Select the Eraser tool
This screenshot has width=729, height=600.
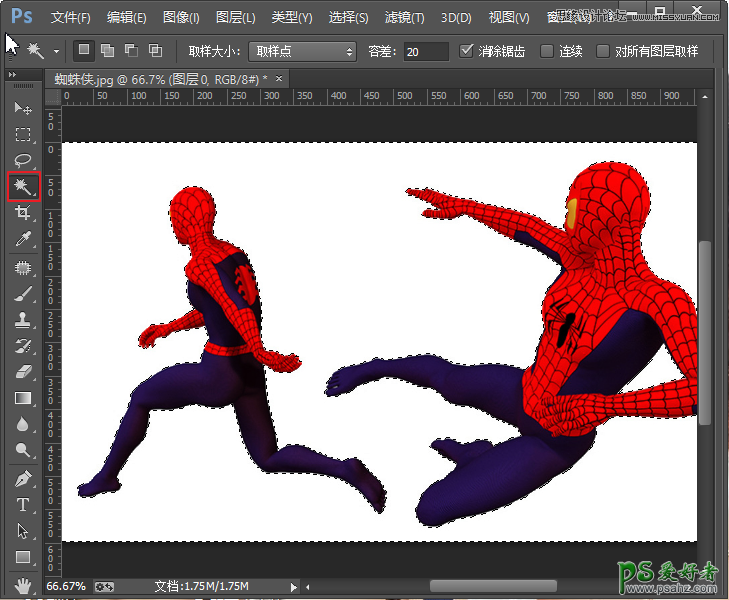pyautogui.click(x=23, y=372)
